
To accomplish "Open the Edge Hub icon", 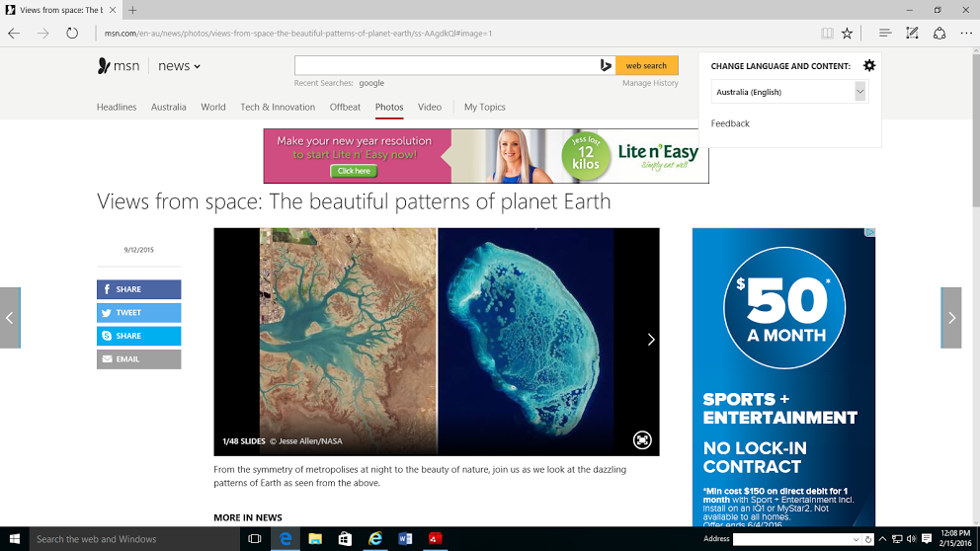I will click(x=885, y=33).
